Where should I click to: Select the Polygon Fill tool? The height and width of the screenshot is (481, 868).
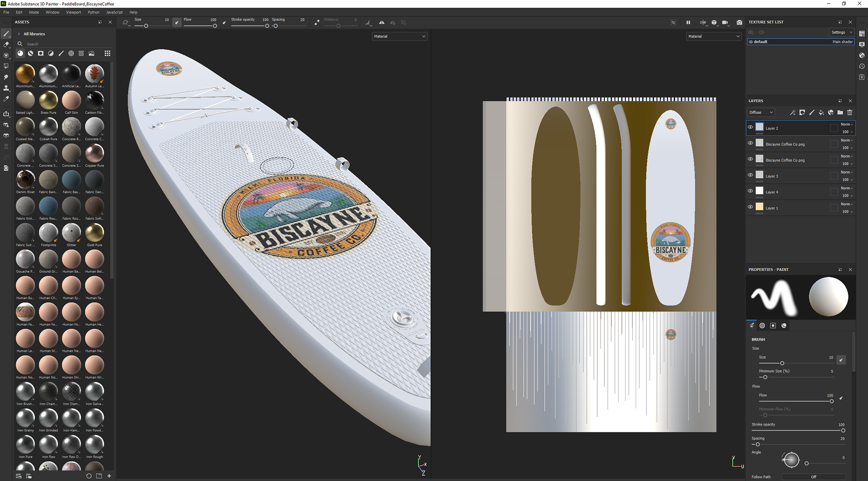click(x=6, y=66)
